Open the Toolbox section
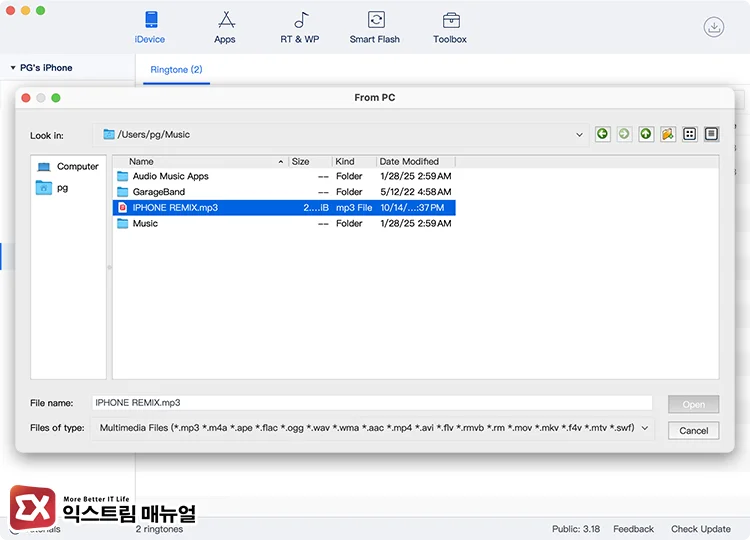 tap(450, 27)
